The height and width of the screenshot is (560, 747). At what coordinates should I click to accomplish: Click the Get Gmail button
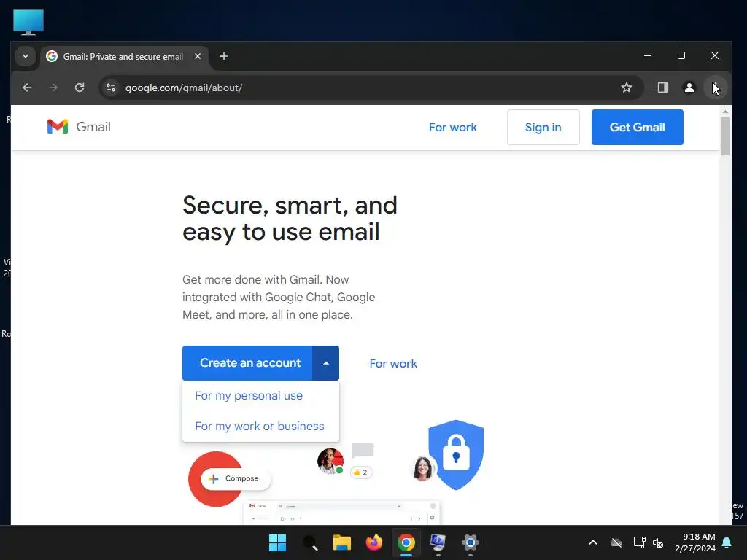637,127
